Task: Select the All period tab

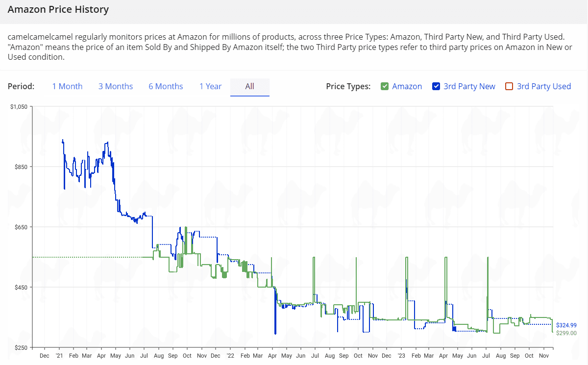Action: 249,87
